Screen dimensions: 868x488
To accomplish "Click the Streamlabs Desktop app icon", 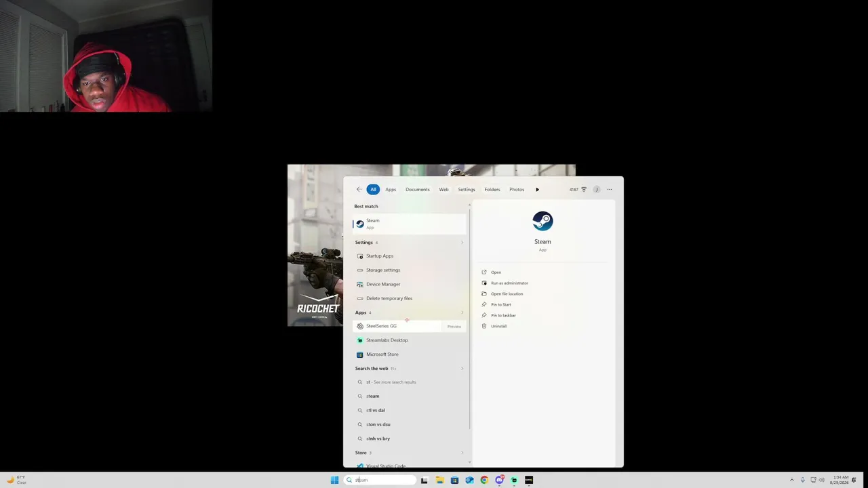I will point(360,340).
